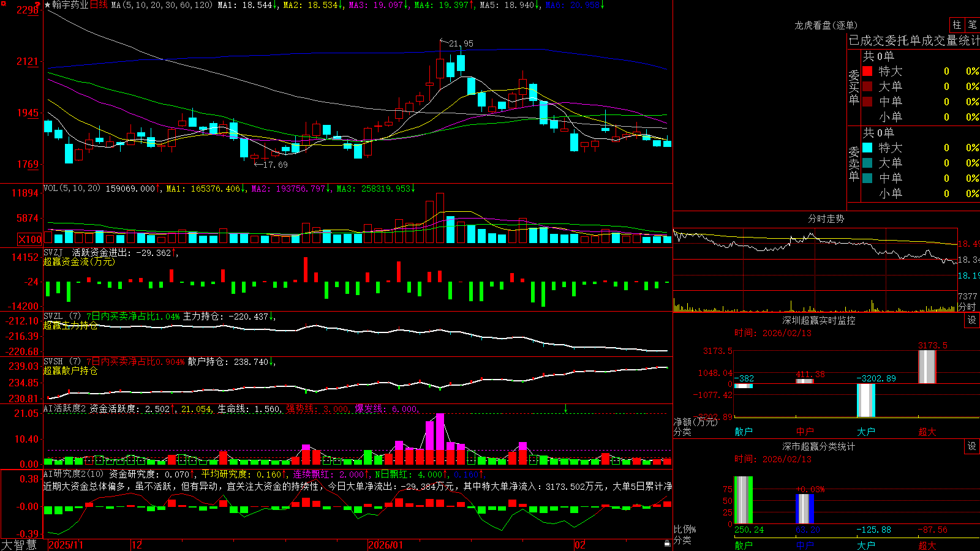Click 超赢散户持仓 label

coord(70,371)
